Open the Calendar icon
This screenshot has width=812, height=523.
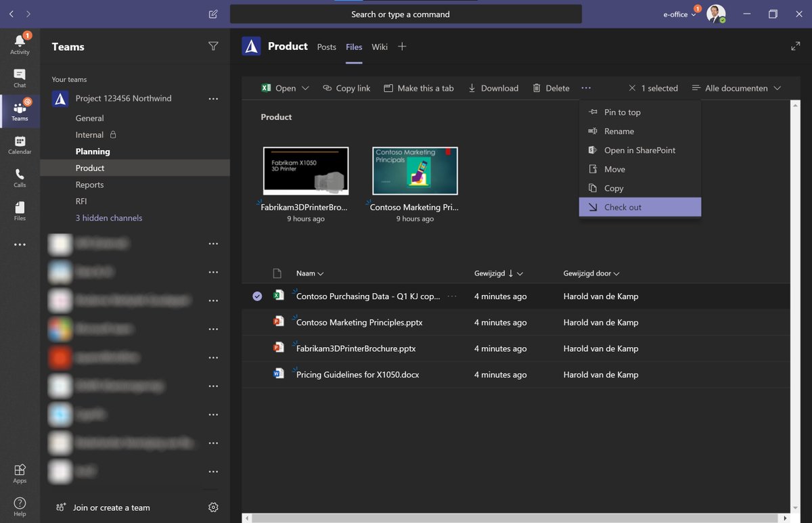[20, 144]
